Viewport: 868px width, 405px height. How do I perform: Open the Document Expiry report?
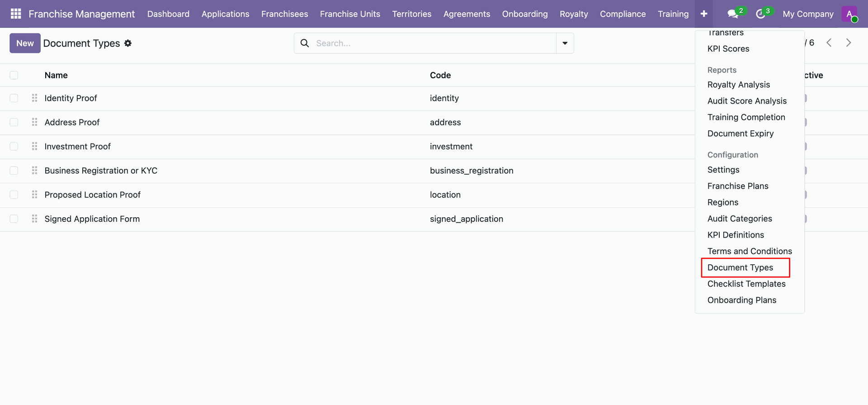741,133
